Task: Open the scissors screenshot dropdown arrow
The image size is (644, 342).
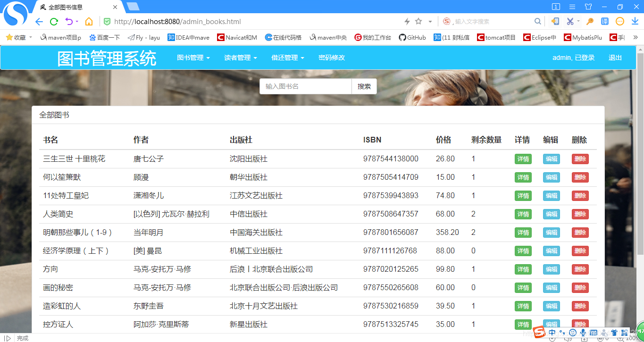Action: pyautogui.click(x=578, y=22)
